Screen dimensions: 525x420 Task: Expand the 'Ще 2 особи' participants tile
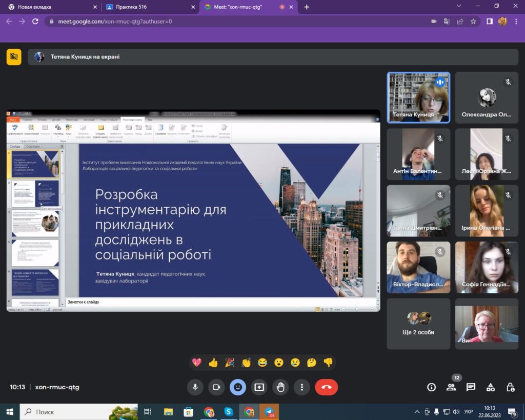coord(418,324)
